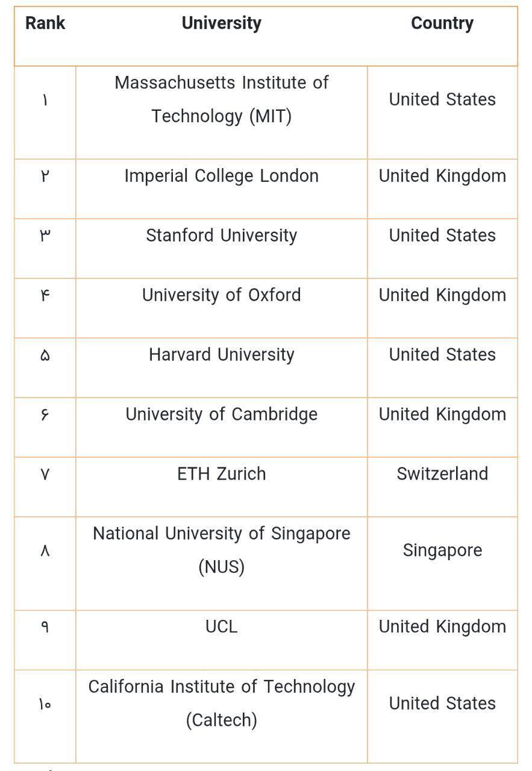The height and width of the screenshot is (771, 532).
Task: Click the Singapore country cell
Action: 442,551
